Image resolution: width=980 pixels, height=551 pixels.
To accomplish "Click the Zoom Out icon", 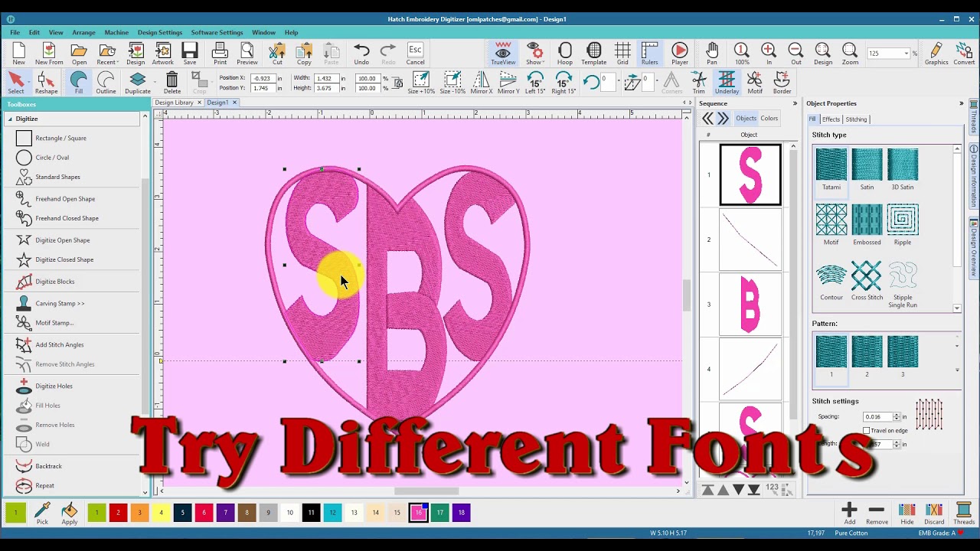I will [795, 54].
